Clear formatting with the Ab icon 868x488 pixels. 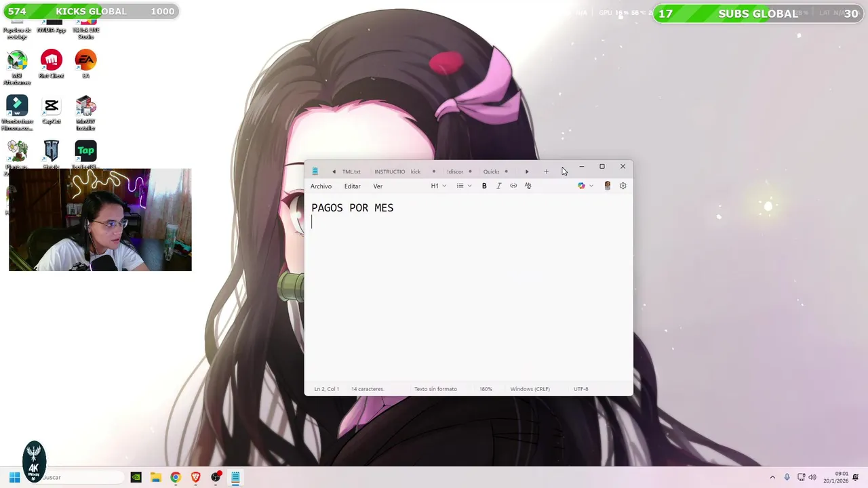[x=528, y=186]
